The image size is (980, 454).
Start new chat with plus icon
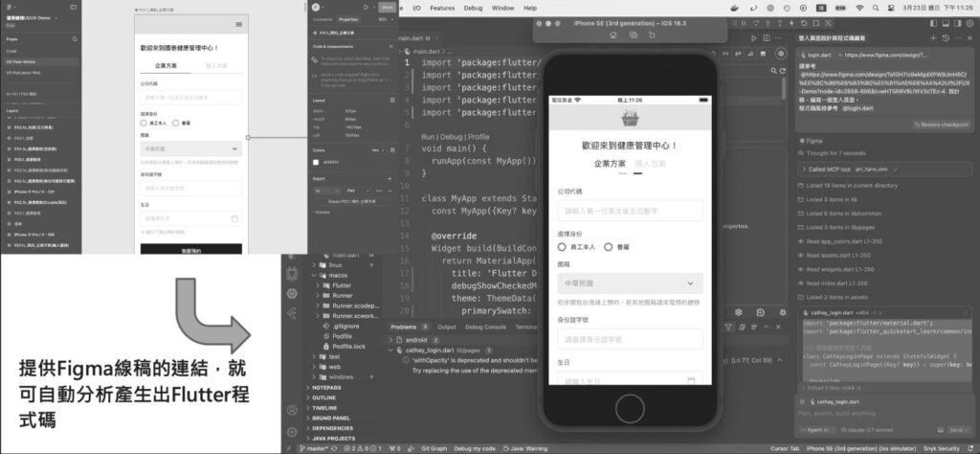934,38
